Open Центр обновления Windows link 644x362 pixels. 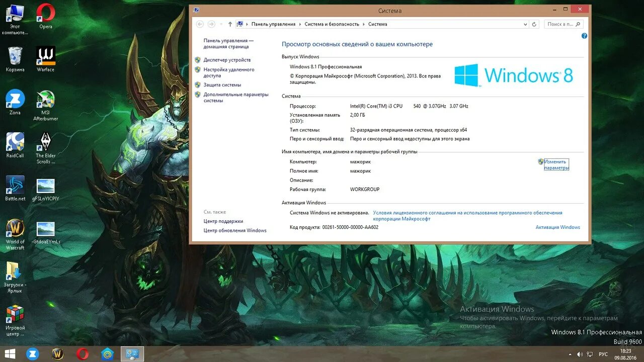(235, 231)
